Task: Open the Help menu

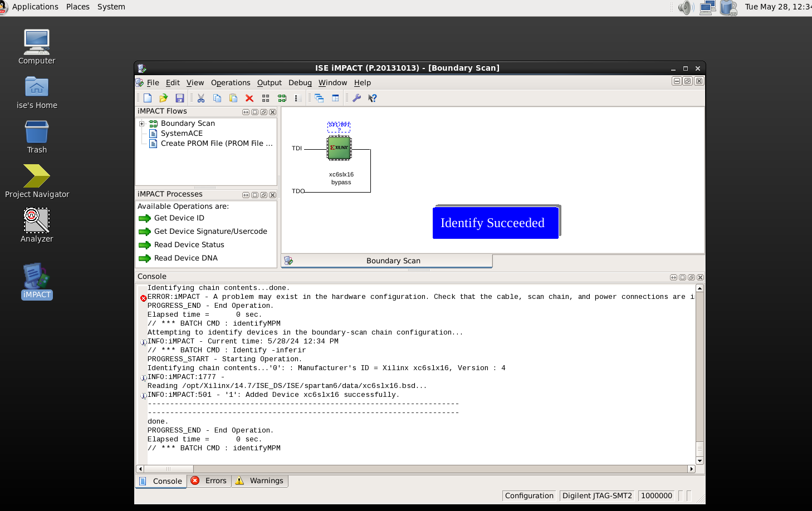Action: point(362,83)
